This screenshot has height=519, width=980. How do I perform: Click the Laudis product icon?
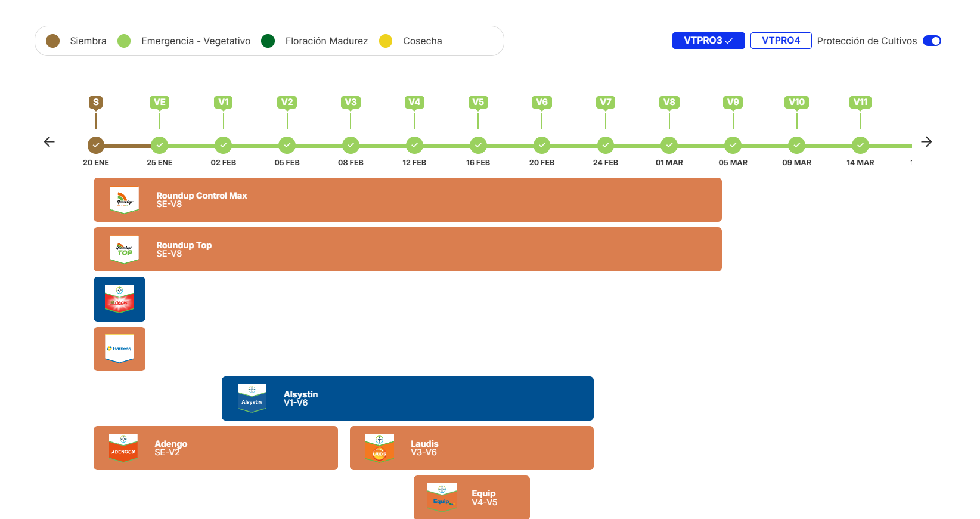coord(379,447)
